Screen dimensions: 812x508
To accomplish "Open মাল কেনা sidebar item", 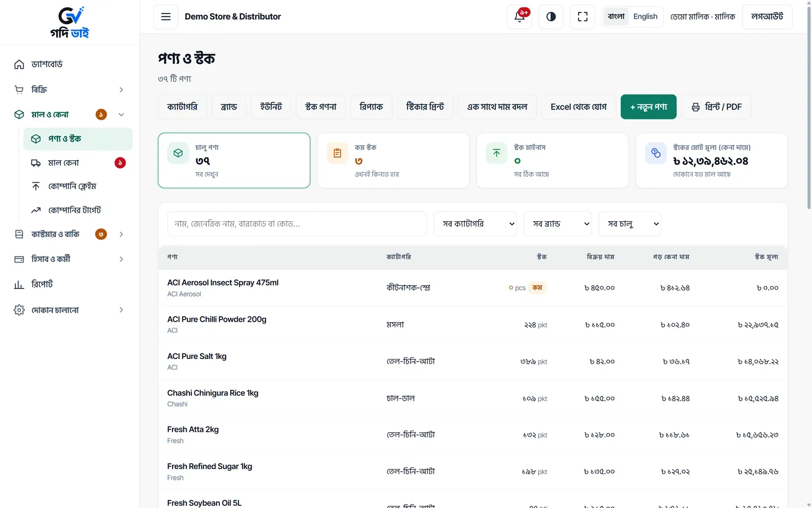I will [78, 163].
